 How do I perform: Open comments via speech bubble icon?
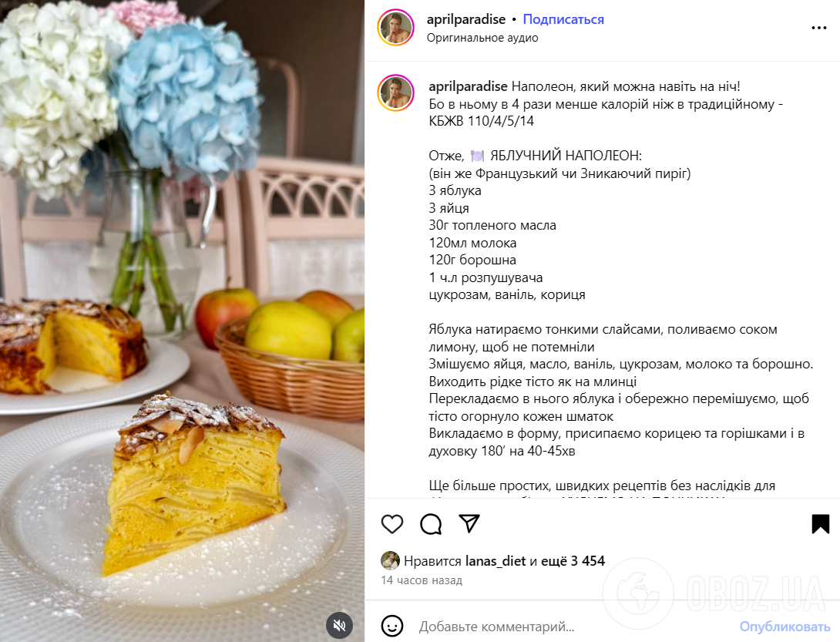431,523
